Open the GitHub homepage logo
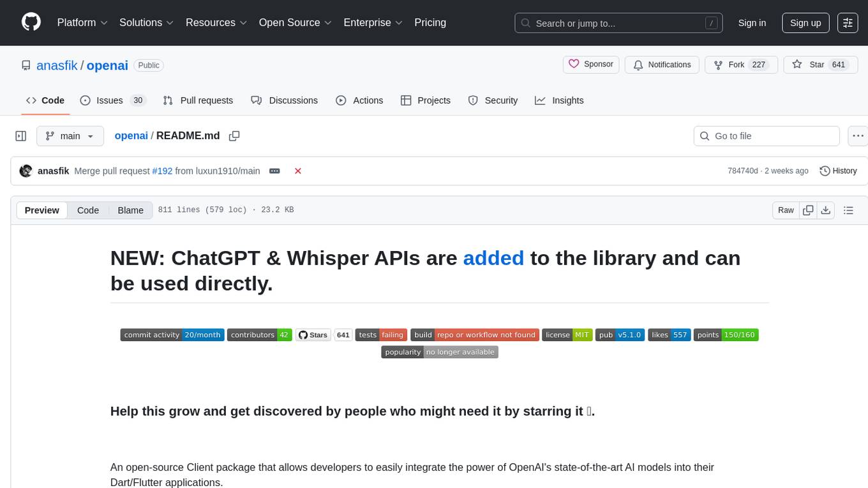 click(x=31, y=22)
